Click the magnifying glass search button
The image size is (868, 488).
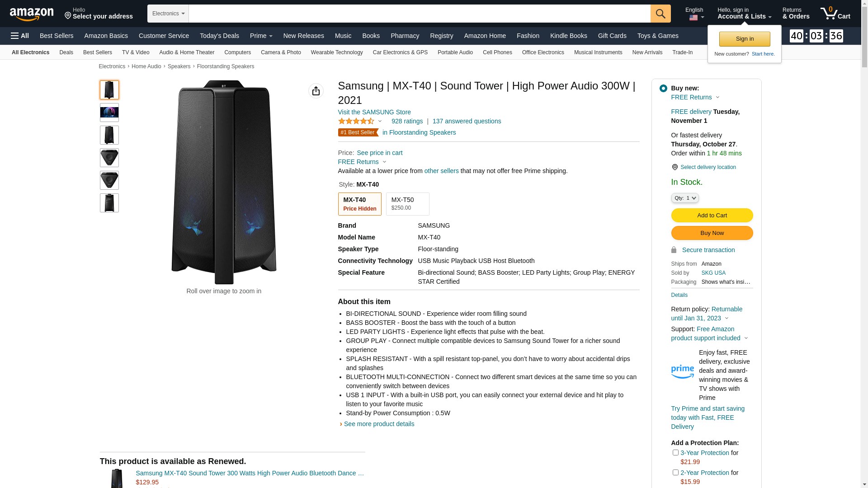660,14
